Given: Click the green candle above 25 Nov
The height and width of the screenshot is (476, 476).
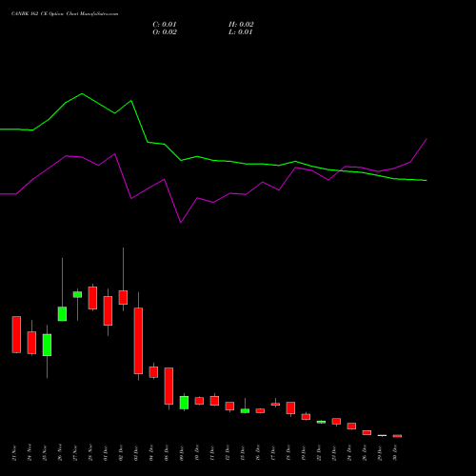Looking at the screenshot, I should 47,345.
